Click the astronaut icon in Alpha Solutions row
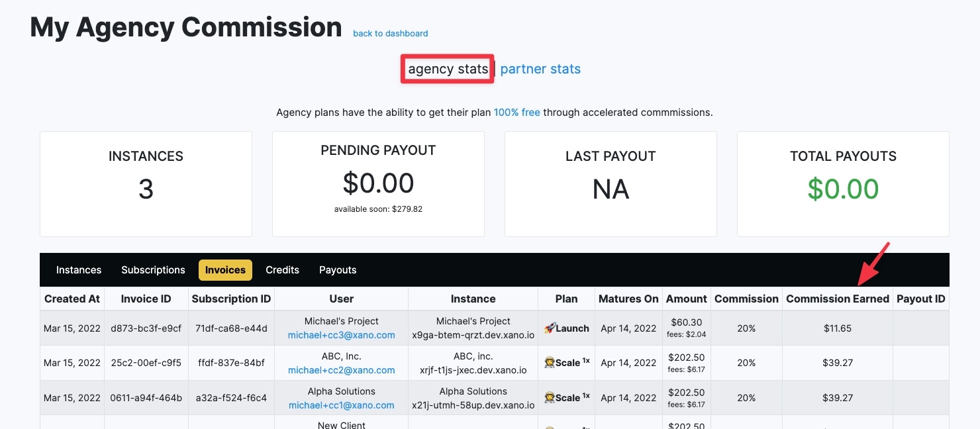Image resolution: width=980 pixels, height=429 pixels. 549,398
